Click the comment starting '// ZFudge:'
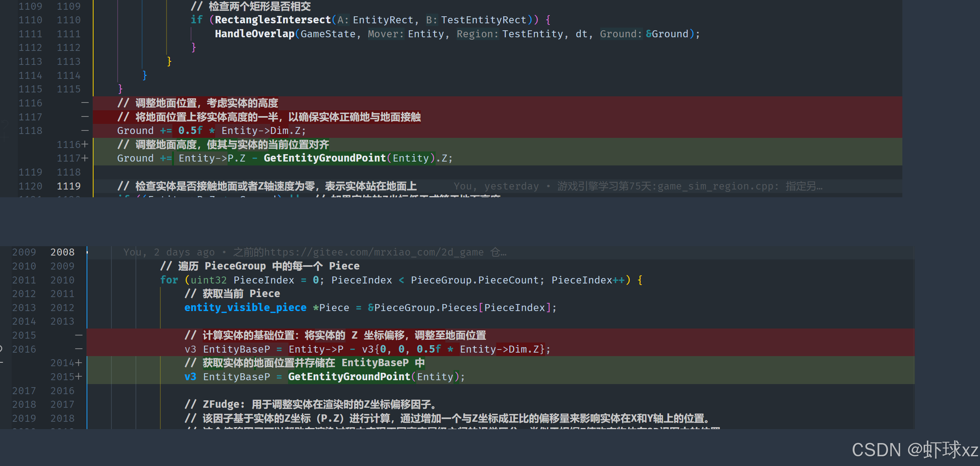980x466 pixels. [311, 404]
